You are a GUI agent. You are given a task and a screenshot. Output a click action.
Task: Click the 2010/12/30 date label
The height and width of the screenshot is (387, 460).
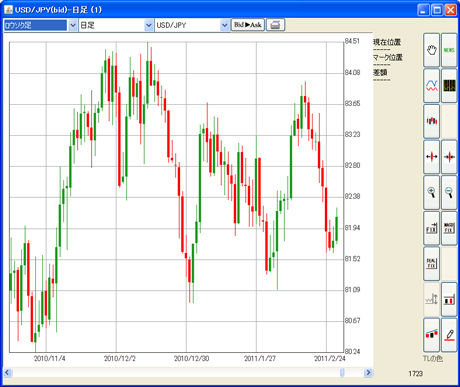[x=191, y=359]
